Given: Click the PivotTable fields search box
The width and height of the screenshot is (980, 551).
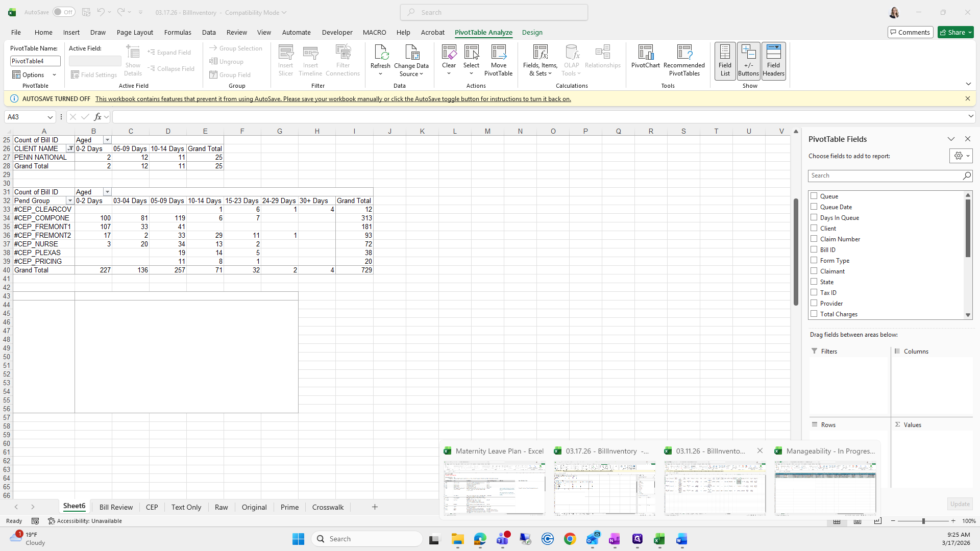Looking at the screenshot, I should tap(886, 176).
